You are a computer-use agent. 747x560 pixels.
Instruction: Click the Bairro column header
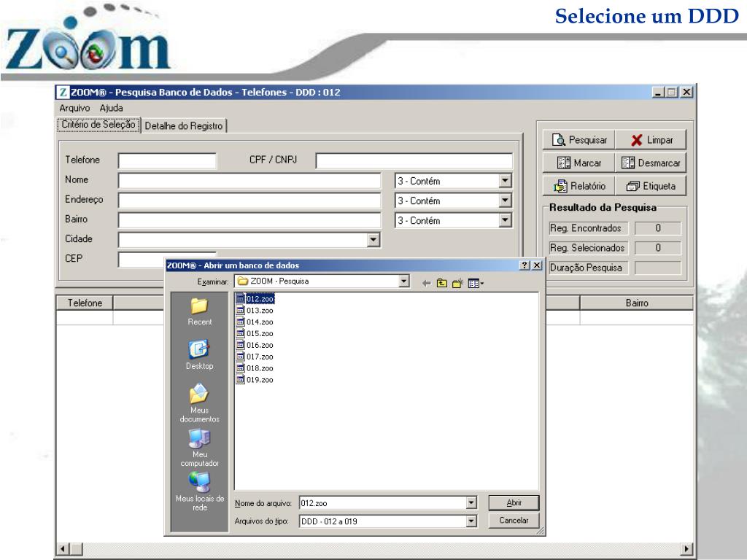[x=636, y=303]
